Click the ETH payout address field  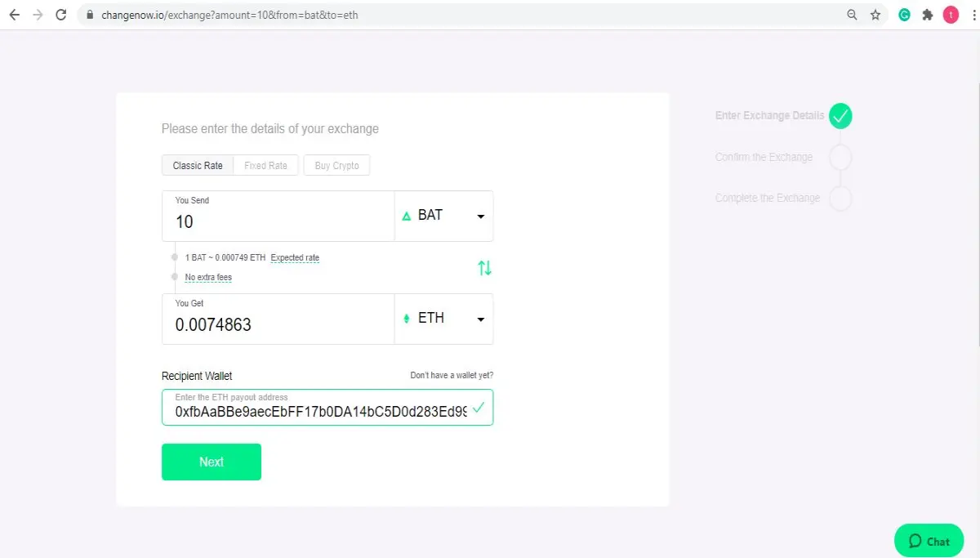pos(327,407)
